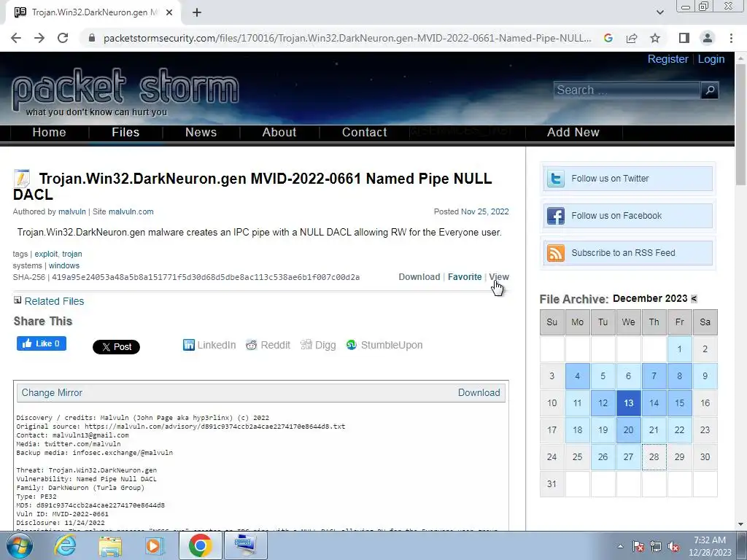The height and width of the screenshot is (560, 747).
Task: Open the Action Center flag icon
Action: [x=638, y=547]
